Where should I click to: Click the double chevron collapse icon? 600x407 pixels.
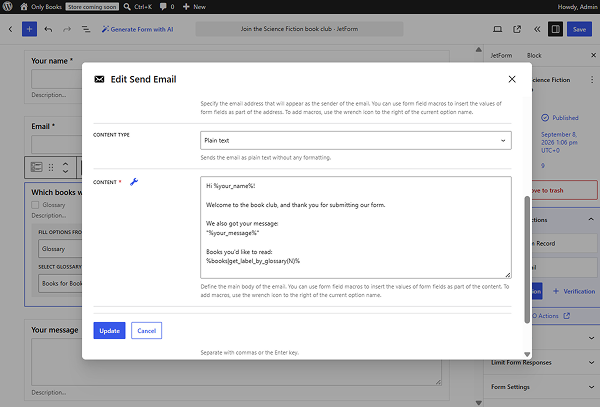tap(537, 29)
